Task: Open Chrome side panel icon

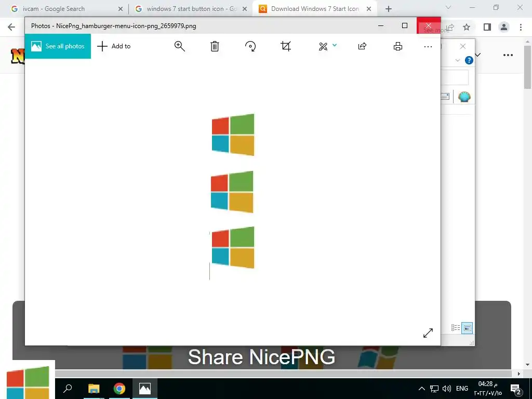Action: [x=487, y=27]
